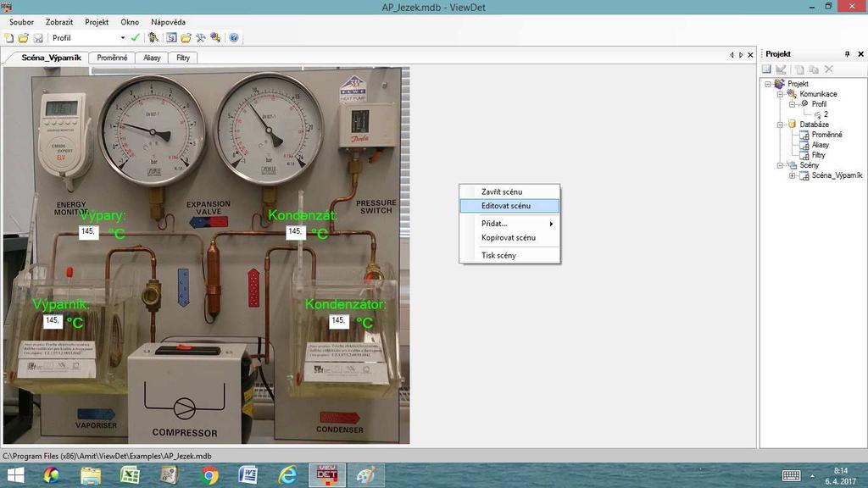
Task: Collapse the Projekt root tree node
Action: [x=768, y=84]
